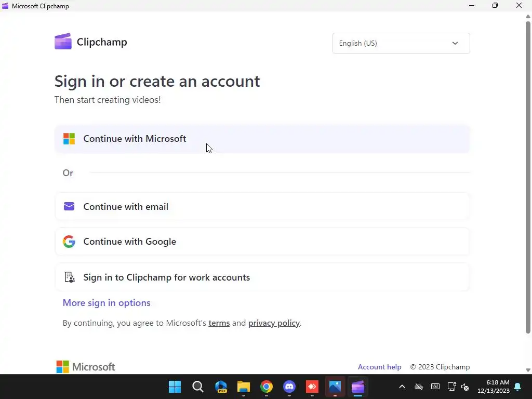Click the Continue with Microsoft button
Image resolution: width=532 pixels, height=399 pixels.
click(262, 139)
